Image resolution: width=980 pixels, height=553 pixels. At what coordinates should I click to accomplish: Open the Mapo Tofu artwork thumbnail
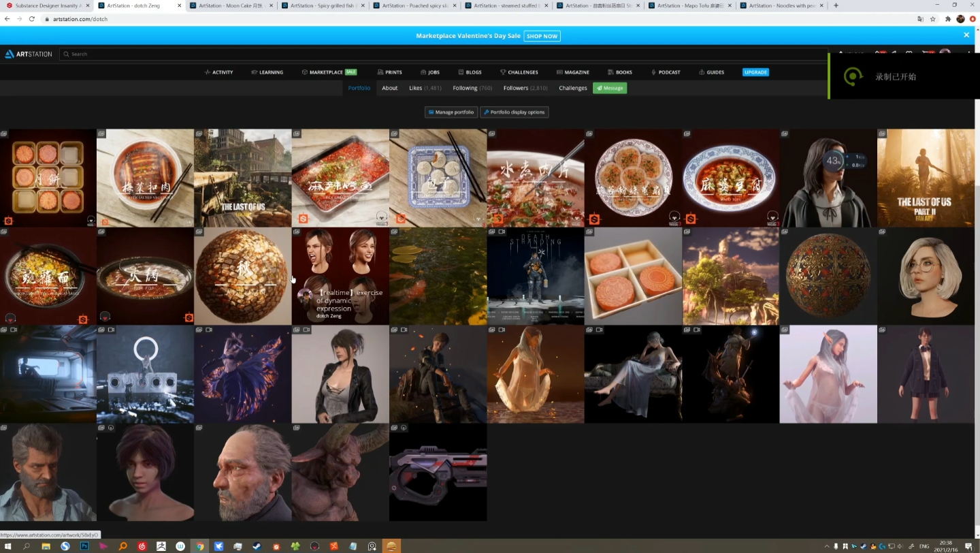731,178
